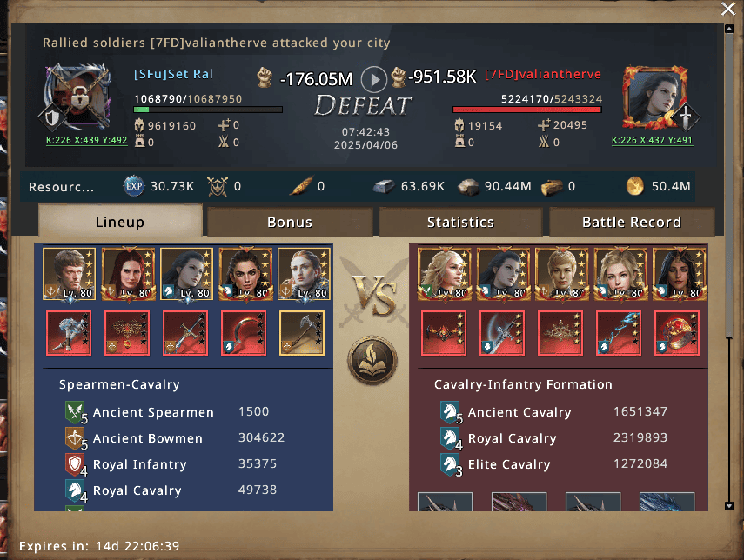The height and width of the screenshot is (560, 744).
Task: Select the crown equipment on attacker side
Action: 560,333
